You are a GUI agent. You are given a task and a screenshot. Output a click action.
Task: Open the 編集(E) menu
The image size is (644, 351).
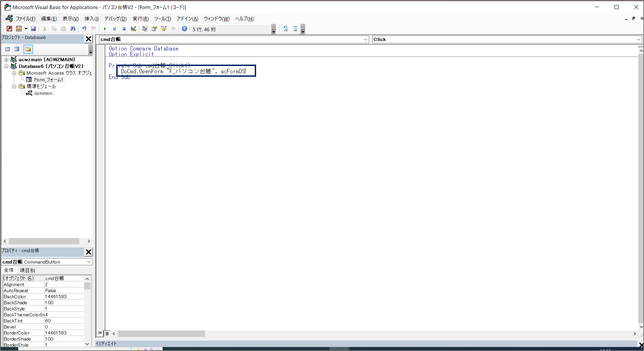point(49,19)
